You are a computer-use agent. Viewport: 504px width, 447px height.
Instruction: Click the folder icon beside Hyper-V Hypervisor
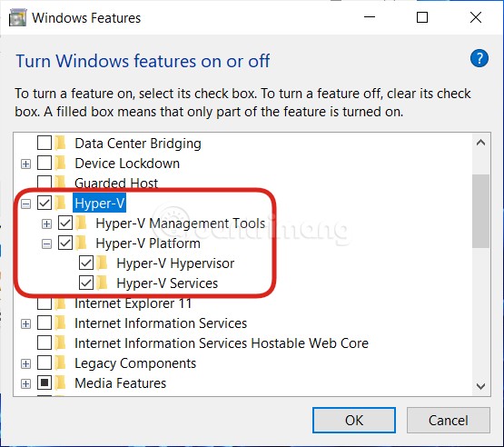(102, 263)
